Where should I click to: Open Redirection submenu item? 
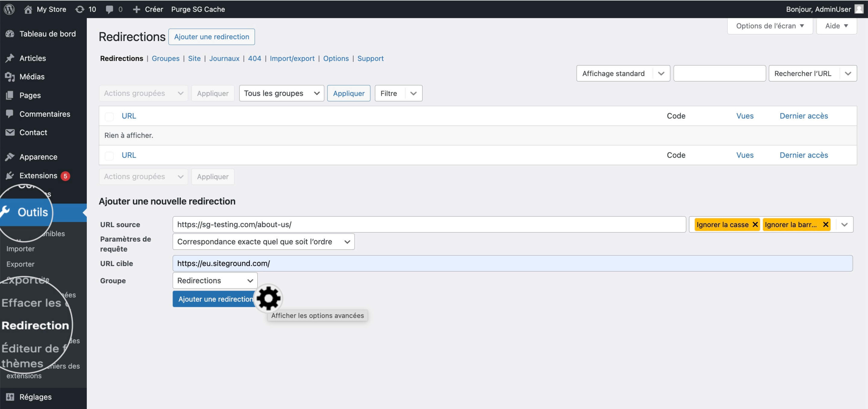pos(35,325)
